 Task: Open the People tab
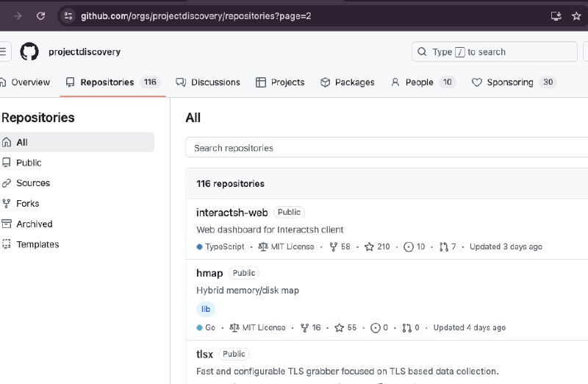(423, 82)
